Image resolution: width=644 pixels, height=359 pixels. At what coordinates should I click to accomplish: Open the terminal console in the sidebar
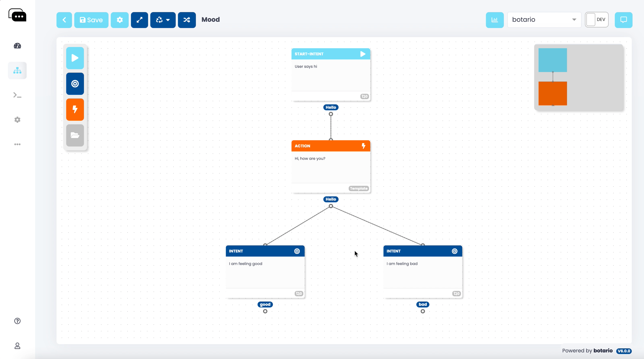(x=17, y=95)
